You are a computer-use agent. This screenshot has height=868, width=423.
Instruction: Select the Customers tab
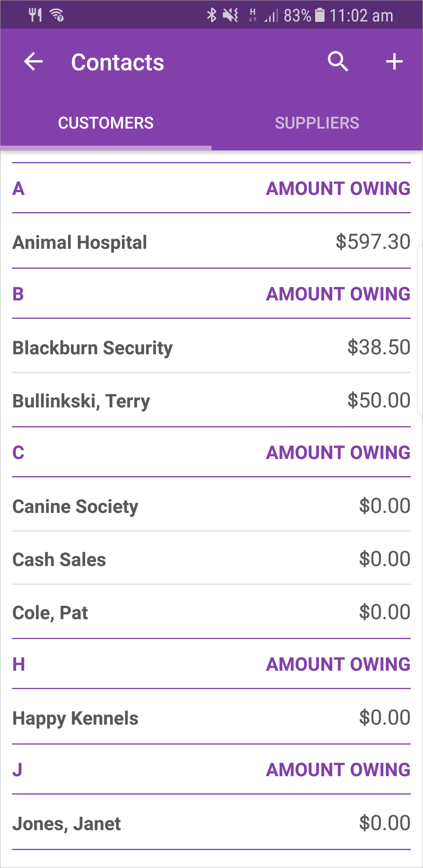106,123
